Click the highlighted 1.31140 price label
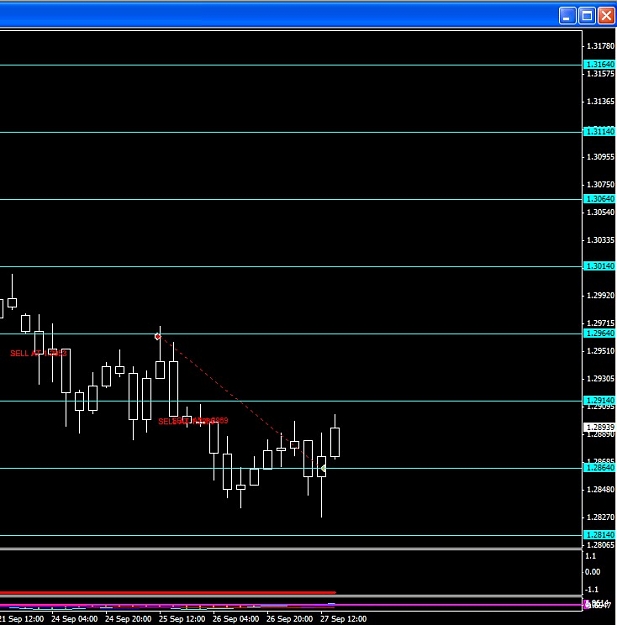 599,132
